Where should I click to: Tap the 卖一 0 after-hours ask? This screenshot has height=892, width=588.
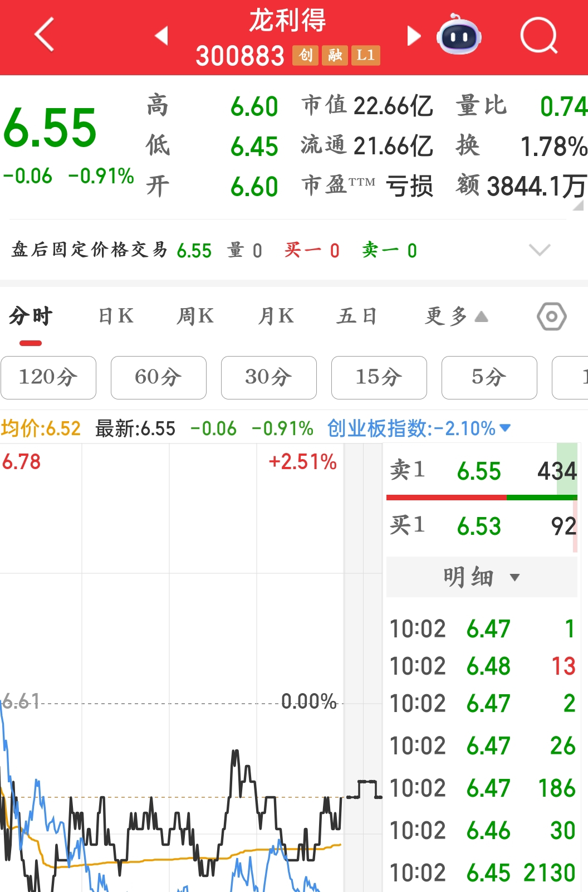389,250
